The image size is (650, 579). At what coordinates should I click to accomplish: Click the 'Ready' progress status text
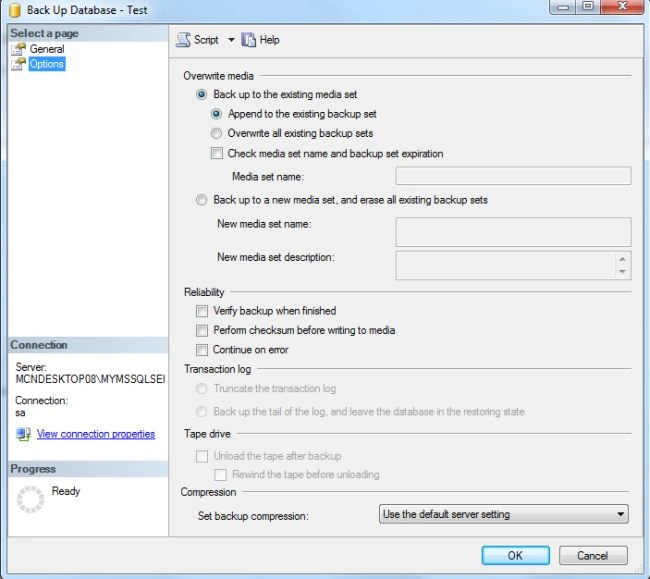66,491
